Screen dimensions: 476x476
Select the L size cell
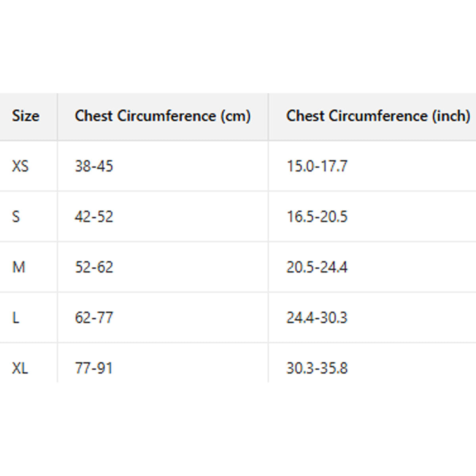point(15,318)
